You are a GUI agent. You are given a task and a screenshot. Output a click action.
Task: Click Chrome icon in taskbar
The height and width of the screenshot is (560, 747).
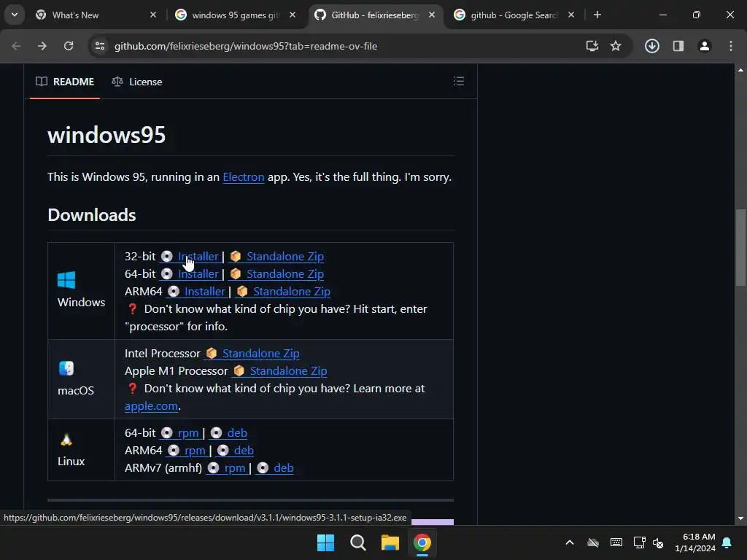pyautogui.click(x=422, y=542)
